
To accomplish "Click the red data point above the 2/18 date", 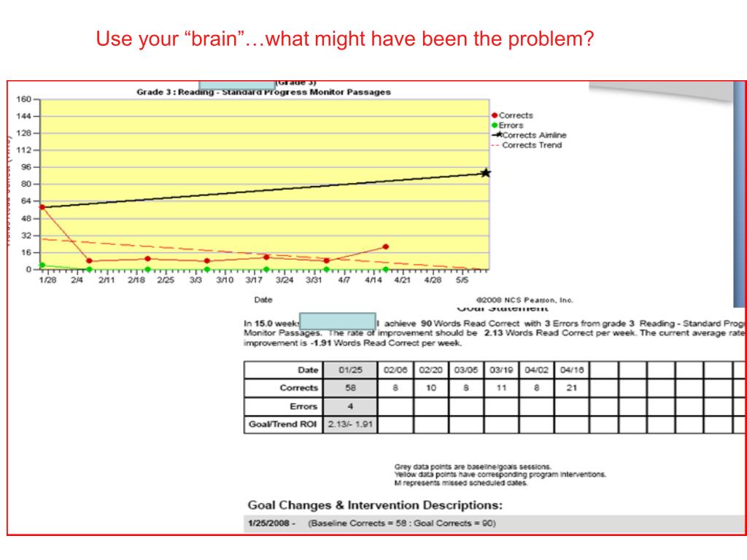I will (x=147, y=259).
